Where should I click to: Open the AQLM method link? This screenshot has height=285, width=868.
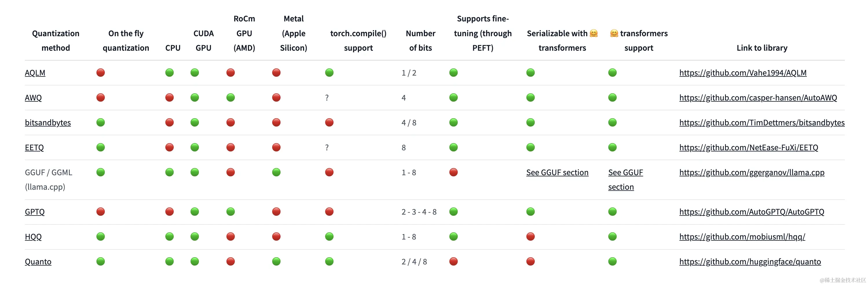(35, 73)
